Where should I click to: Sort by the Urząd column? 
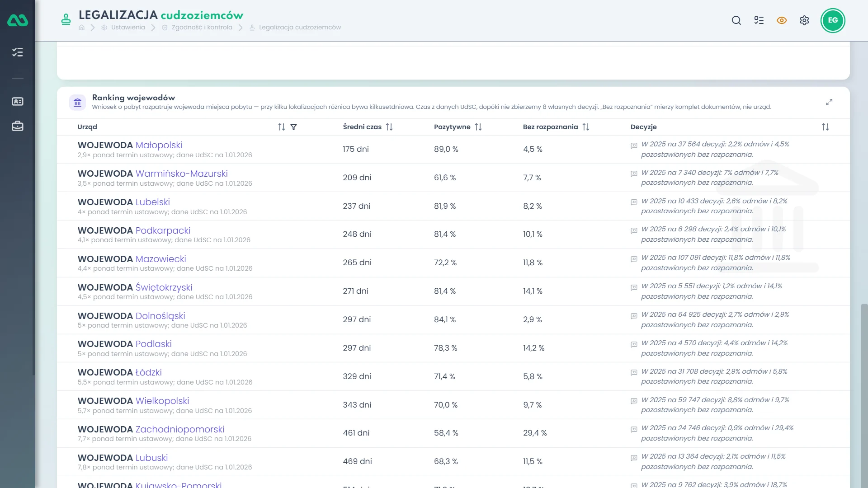click(282, 127)
